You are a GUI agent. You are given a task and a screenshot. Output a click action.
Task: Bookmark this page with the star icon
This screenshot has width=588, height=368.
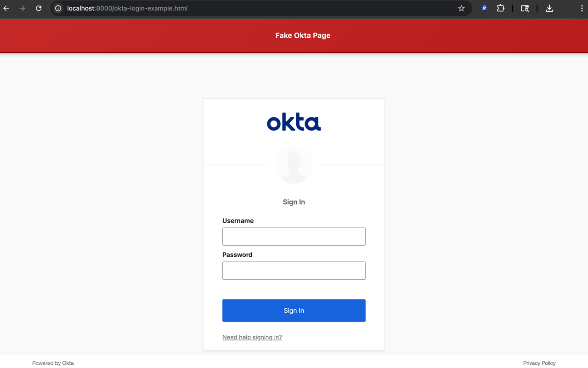click(x=461, y=8)
